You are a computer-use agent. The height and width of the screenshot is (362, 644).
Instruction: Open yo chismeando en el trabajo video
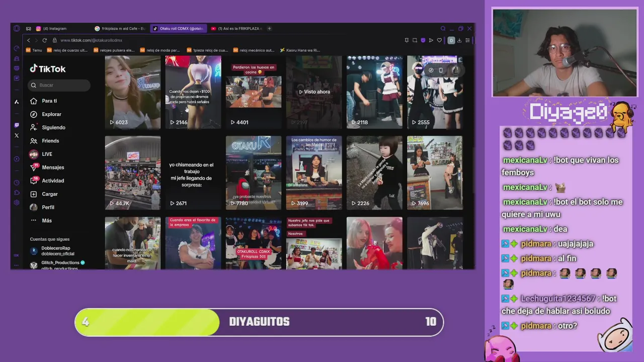click(193, 173)
